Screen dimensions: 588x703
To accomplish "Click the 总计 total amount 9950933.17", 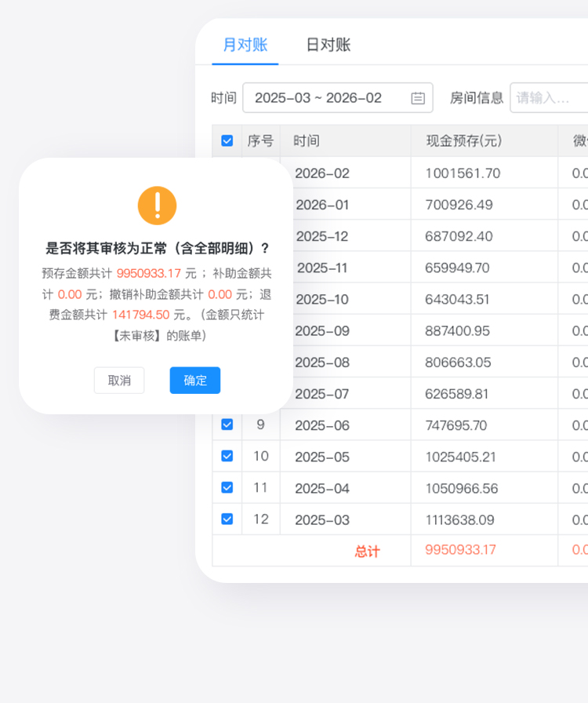I will 460,550.
